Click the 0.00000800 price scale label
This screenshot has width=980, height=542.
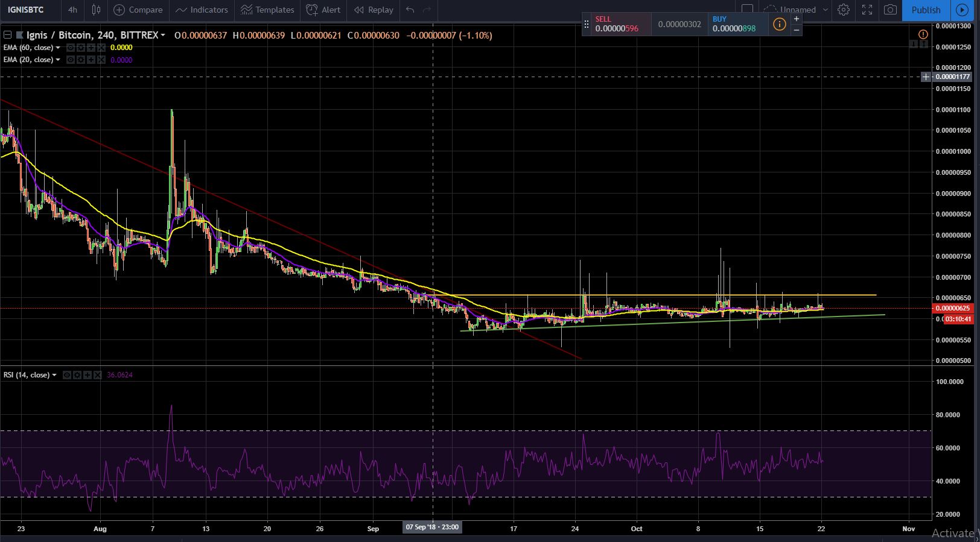coord(953,235)
